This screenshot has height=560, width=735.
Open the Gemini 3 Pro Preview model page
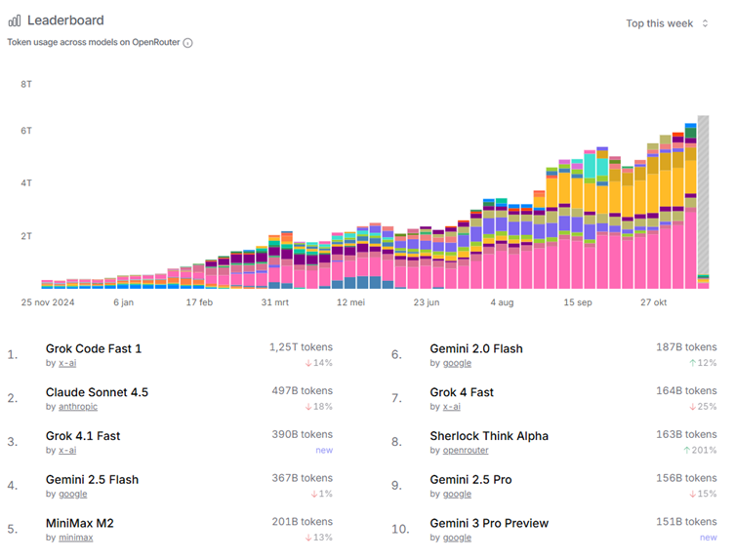(489, 523)
